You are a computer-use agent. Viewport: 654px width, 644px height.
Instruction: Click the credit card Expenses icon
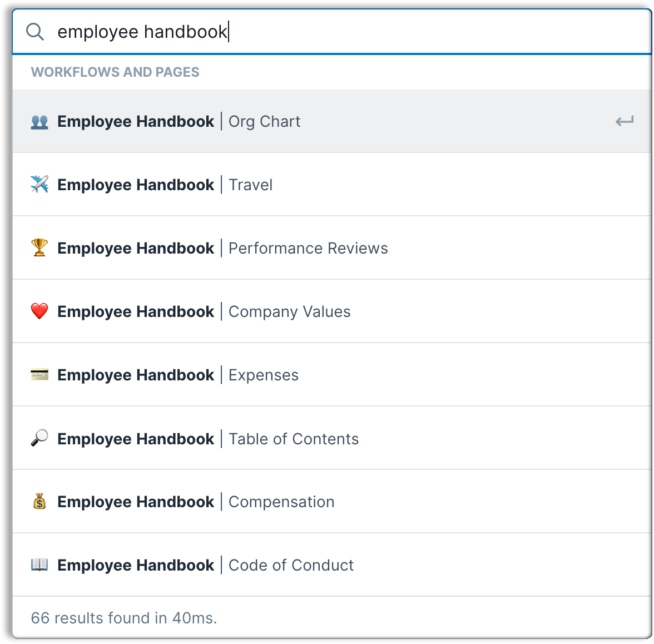[39, 375]
